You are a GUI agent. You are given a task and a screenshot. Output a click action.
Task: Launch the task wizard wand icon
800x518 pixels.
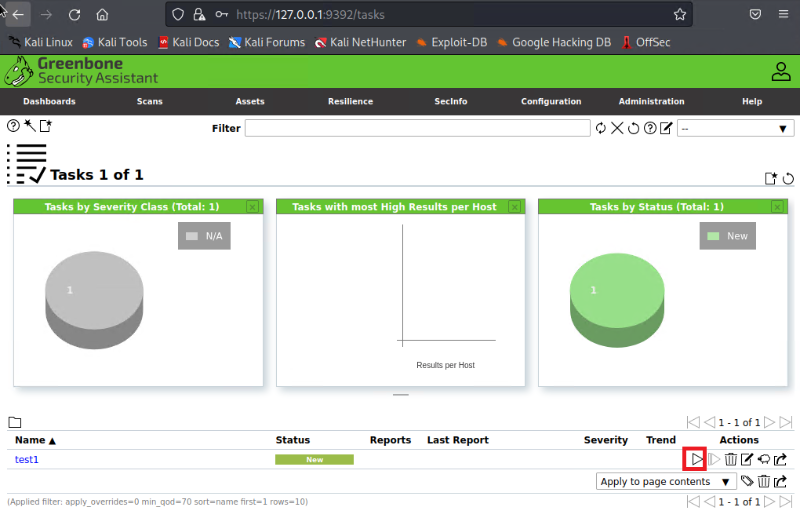[29, 126]
